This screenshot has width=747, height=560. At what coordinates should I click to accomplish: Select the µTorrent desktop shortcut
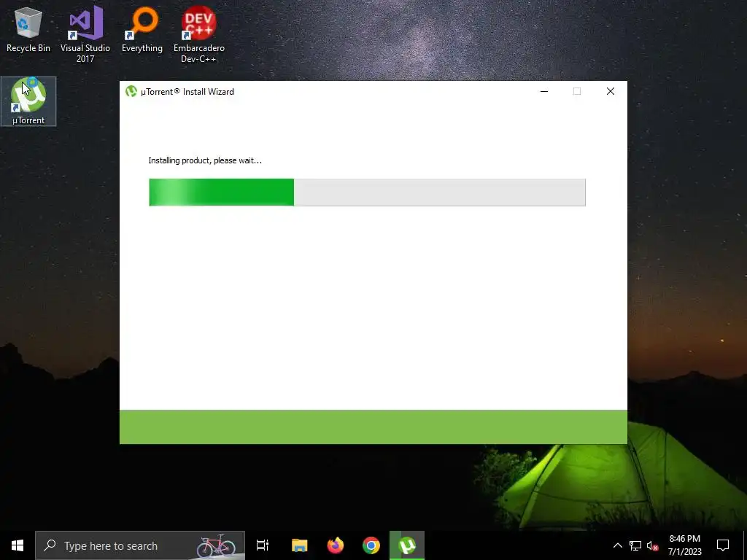(28, 101)
